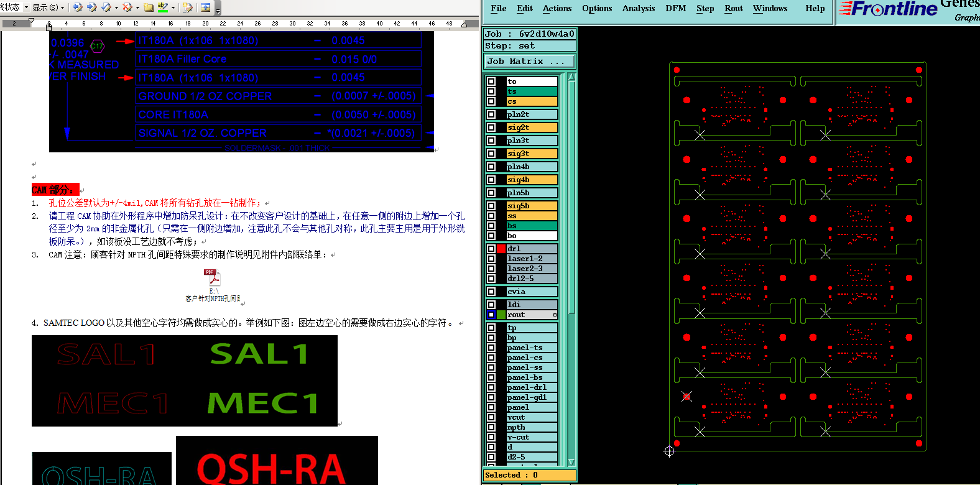Toggle the checkbox for layer cvia
This screenshot has height=485, width=980.
coord(491,292)
